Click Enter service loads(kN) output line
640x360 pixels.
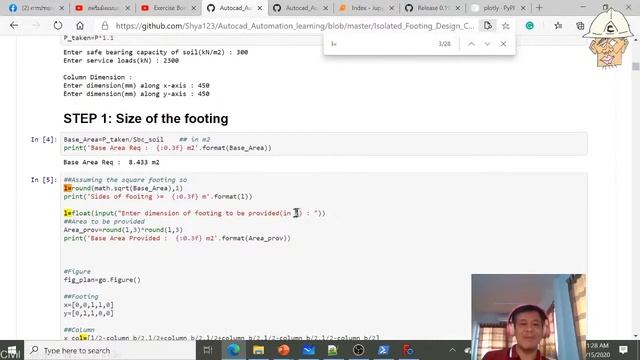(x=121, y=61)
